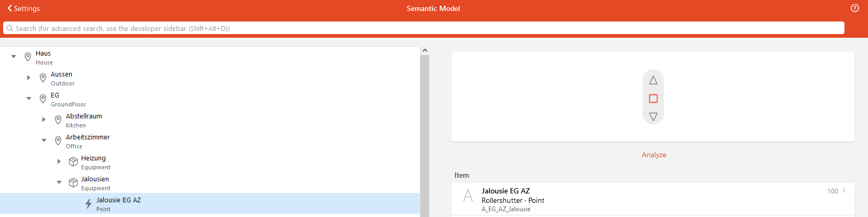Image resolution: width=868 pixels, height=217 pixels.
Task: Click the Analyze link
Action: pyautogui.click(x=654, y=155)
